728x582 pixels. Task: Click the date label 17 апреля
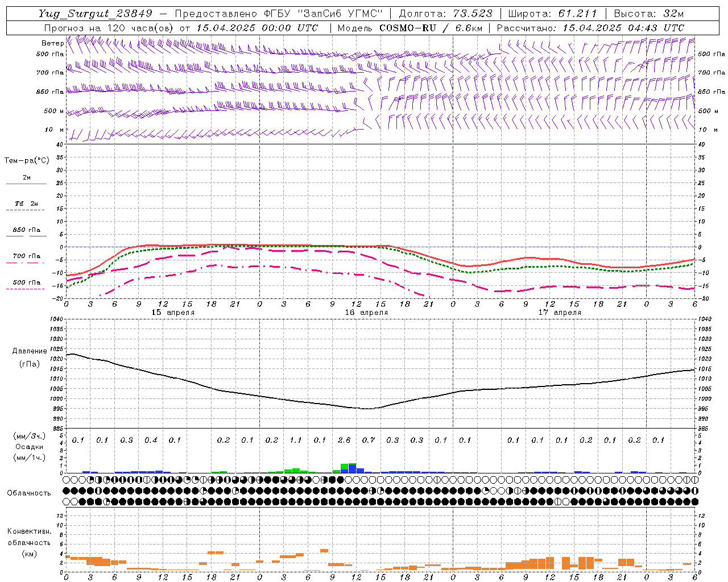pyautogui.click(x=560, y=313)
